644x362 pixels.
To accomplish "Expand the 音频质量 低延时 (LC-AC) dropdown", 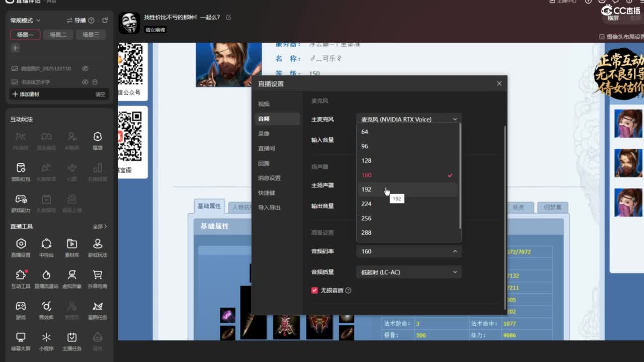I will coord(409,272).
